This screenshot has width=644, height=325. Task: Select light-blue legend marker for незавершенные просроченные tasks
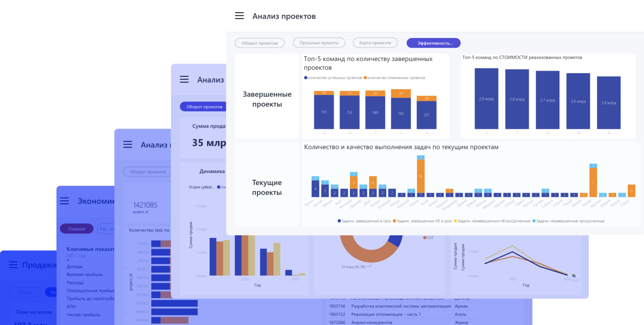[x=534, y=221]
